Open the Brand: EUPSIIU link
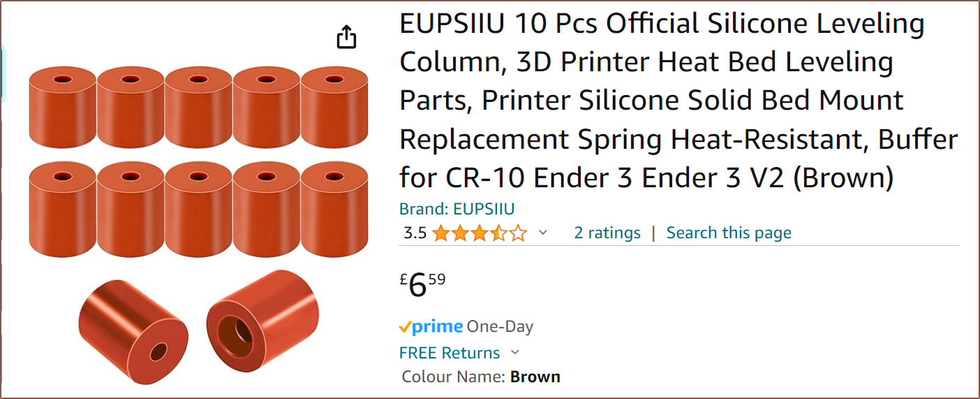This screenshot has height=399, width=980. point(456,209)
